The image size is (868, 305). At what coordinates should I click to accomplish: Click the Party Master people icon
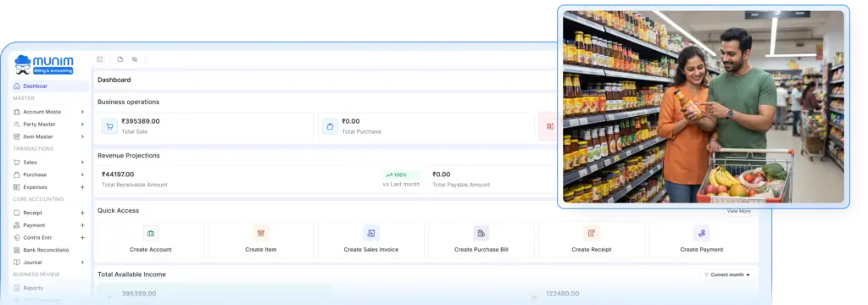(17, 125)
